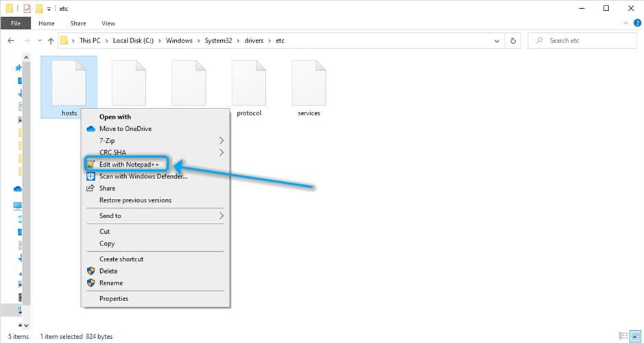Expand chevron after Windows breadcrumb

(199, 40)
